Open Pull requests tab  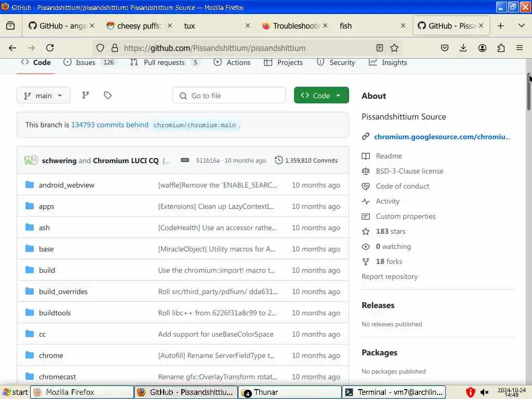click(165, 62)
